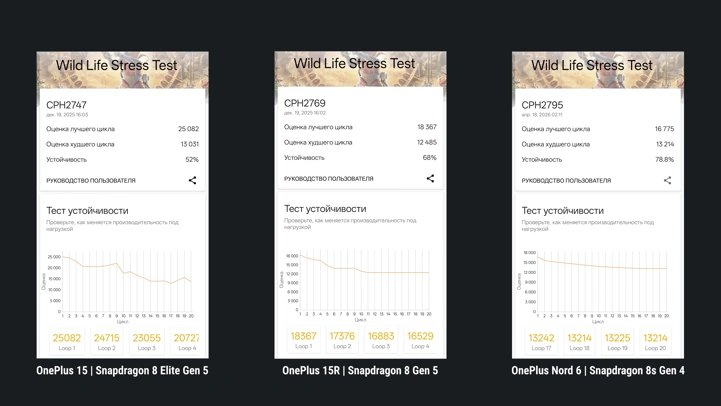Click worst loop score 13 214 in summary

click(x=665, y=144)
